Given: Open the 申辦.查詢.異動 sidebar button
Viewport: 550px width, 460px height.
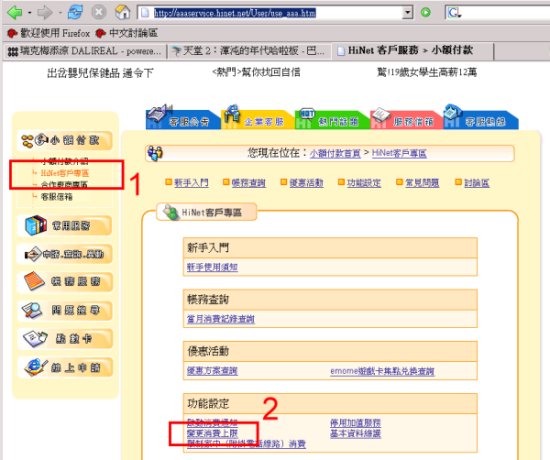Looking at the screenshot, I should click(x=65, y=254).
